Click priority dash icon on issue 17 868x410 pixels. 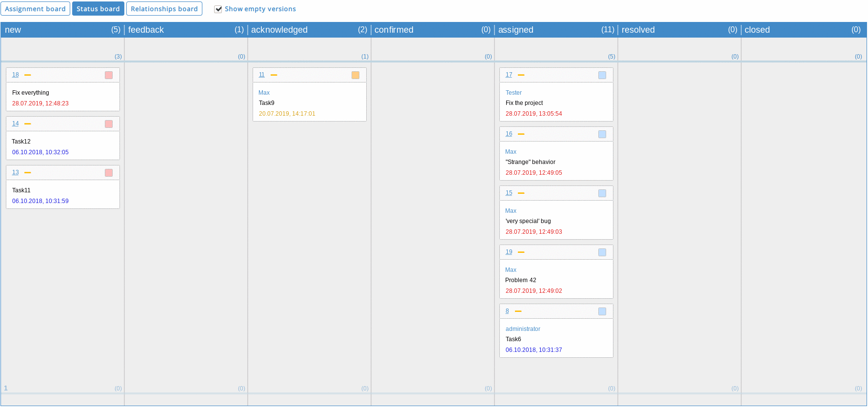click(521, 75)
